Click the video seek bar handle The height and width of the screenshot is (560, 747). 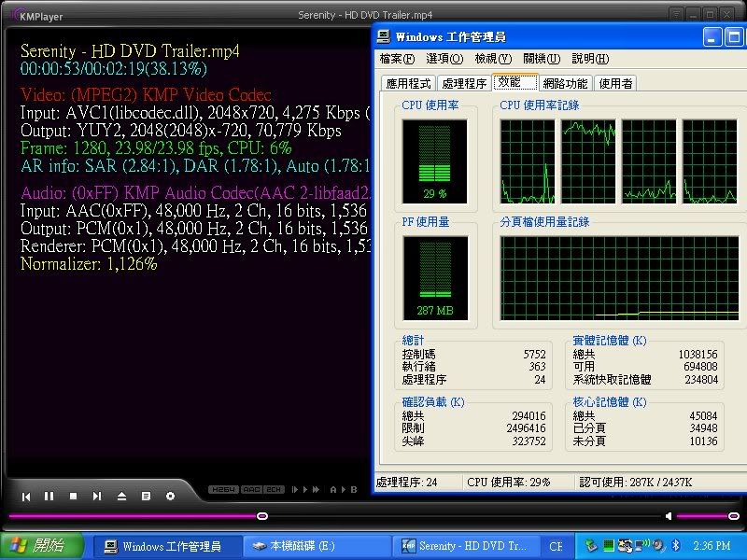coord(262,516)
